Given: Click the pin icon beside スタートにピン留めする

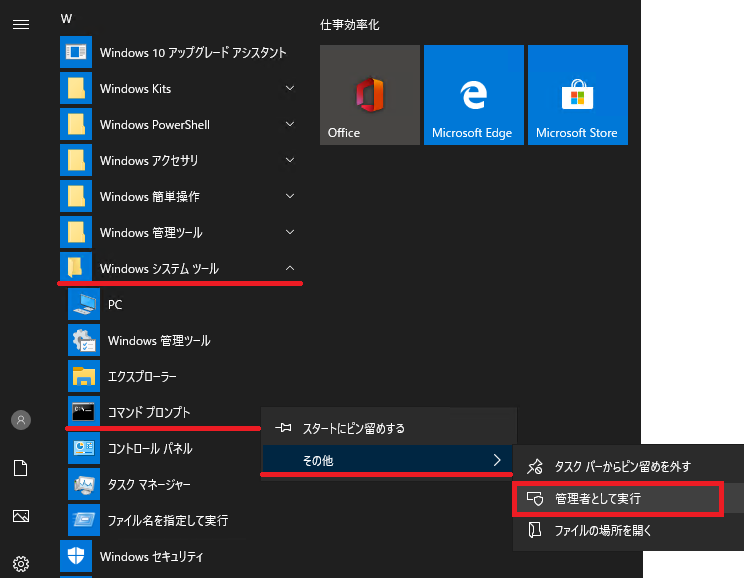Looking at the screenshot, I should 283,428.
